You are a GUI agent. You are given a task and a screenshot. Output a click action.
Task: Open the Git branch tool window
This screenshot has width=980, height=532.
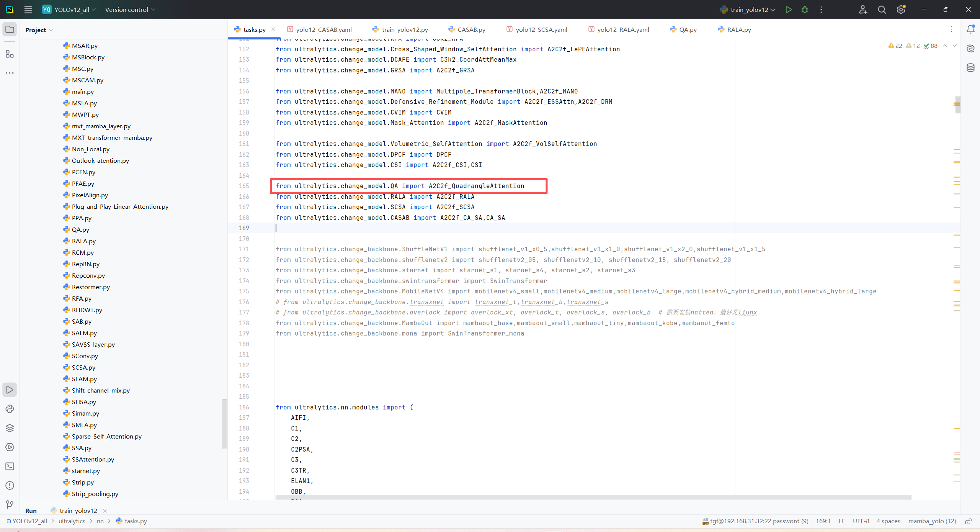(x=10, y=504)
